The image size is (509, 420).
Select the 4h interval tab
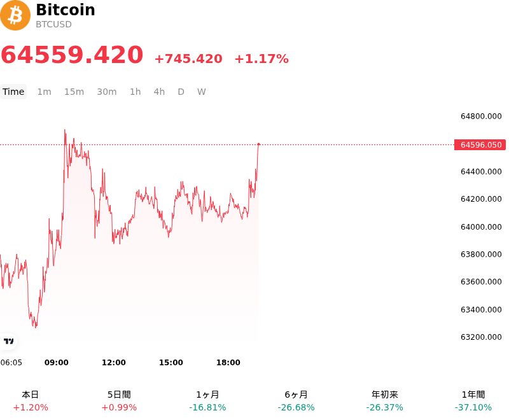(x=160, y=92)
